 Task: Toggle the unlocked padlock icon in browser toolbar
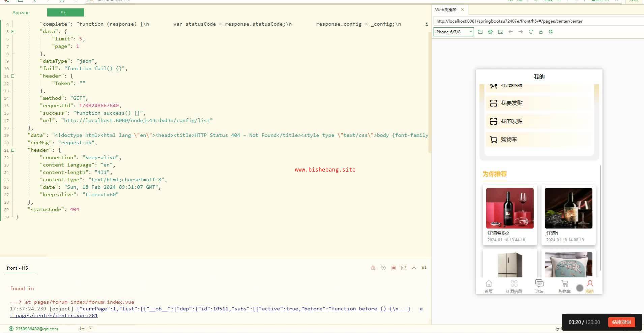coord(541,32)
